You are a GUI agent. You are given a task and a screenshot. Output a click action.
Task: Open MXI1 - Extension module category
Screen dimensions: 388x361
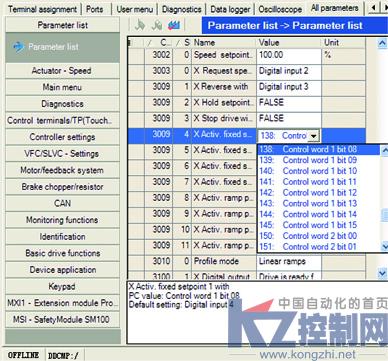pos(62,303)
